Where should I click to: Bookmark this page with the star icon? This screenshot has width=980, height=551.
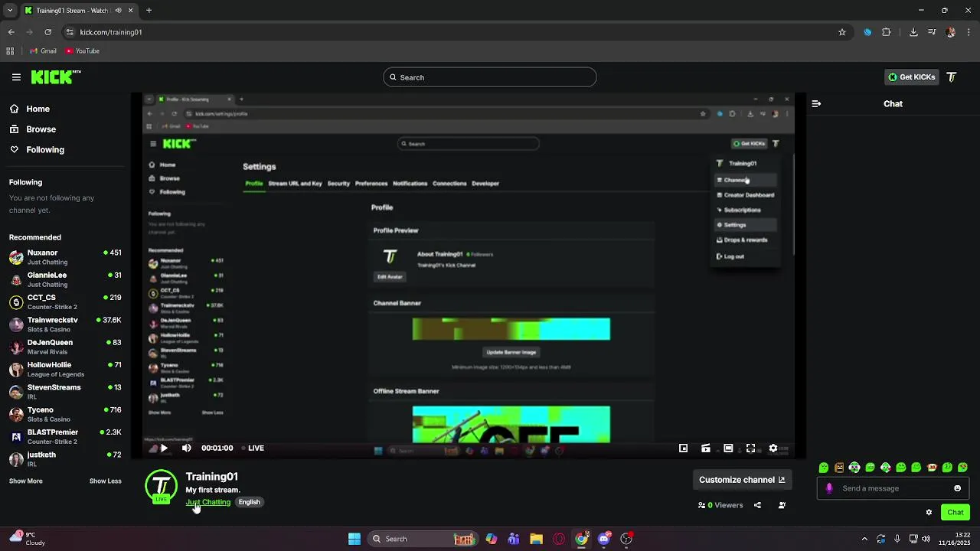pyautogui.click(x=842, y=32)
